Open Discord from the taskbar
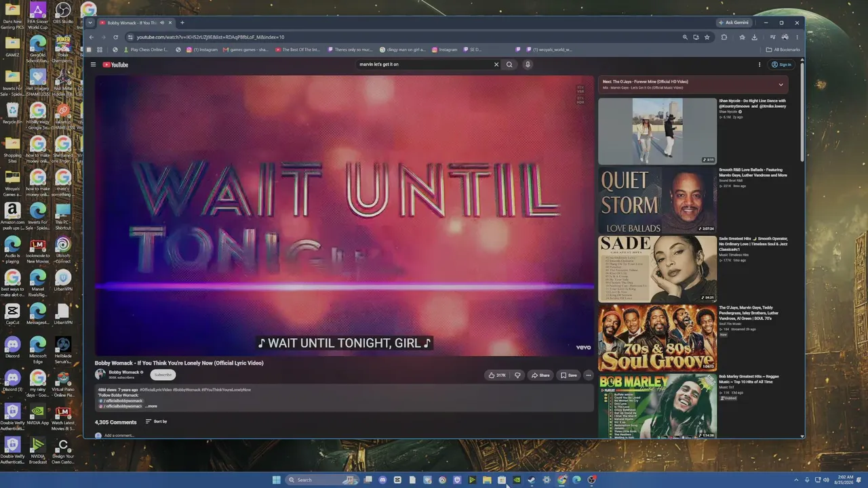The height and width of the screenshot is (488, 868). (x=382, y=480)
